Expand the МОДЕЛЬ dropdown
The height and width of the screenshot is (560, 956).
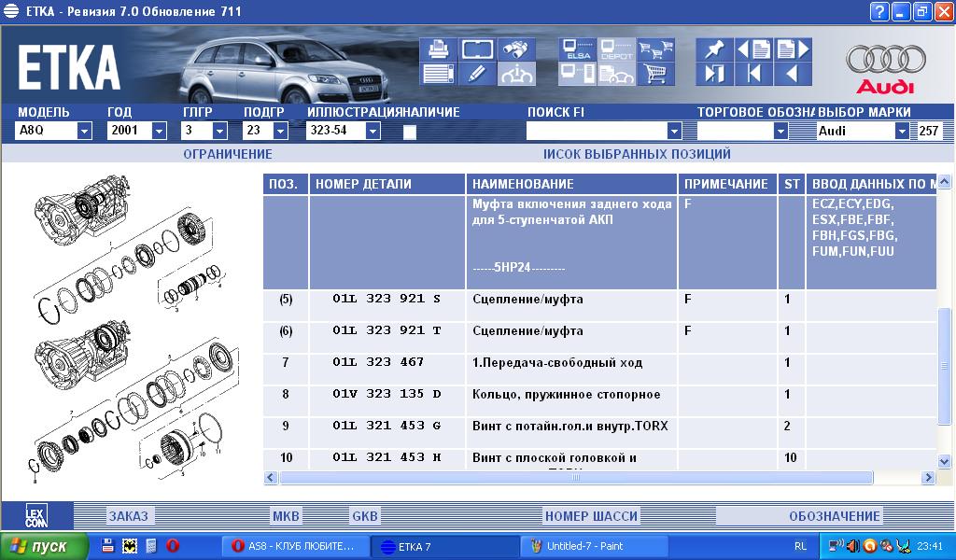click(x=84, y=132)
